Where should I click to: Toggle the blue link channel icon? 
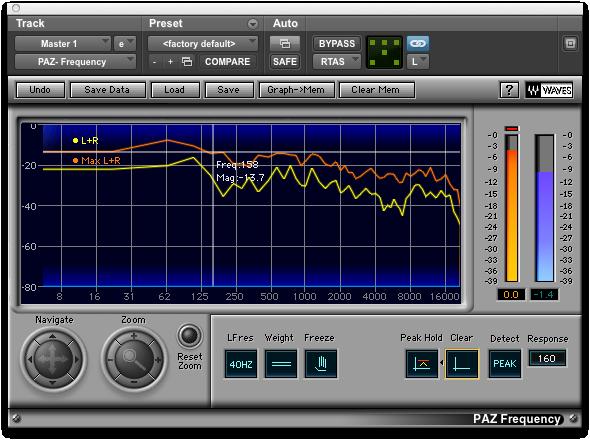coord(418,44)
